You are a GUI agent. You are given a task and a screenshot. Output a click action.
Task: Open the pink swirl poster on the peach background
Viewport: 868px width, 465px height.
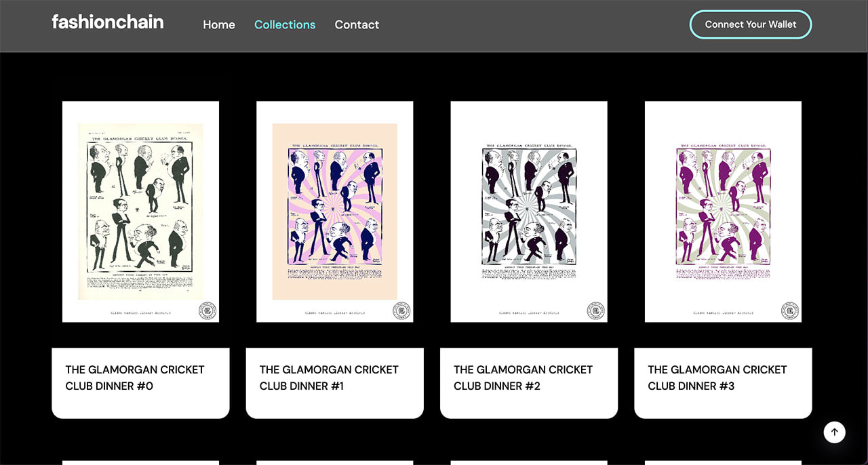click(334, 211)
